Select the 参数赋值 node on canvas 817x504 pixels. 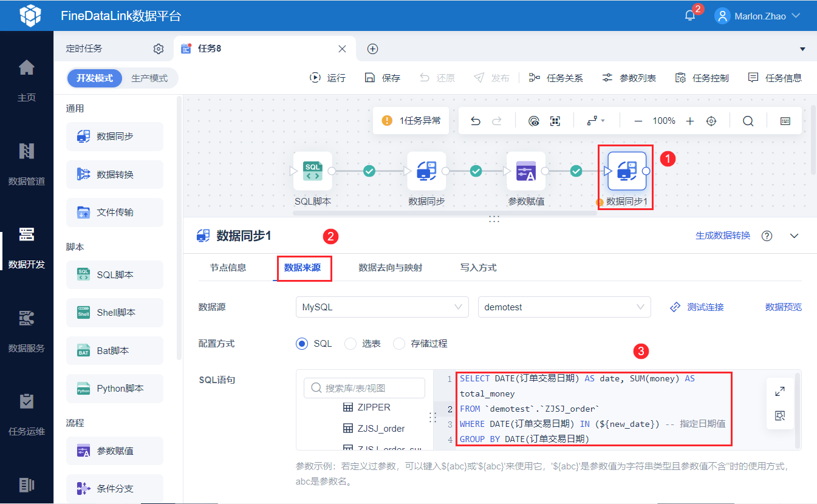[x=526, y=171]
